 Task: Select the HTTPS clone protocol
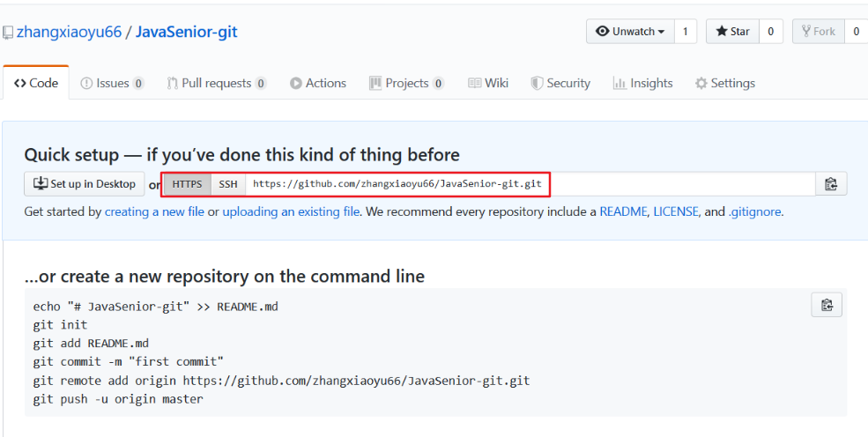click(x=187, y=184)
